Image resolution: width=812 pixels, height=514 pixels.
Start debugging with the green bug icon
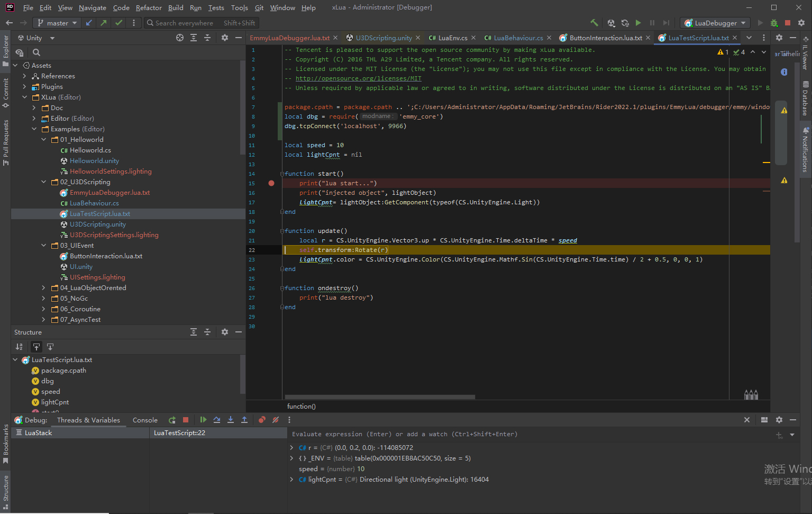(774, 23)
